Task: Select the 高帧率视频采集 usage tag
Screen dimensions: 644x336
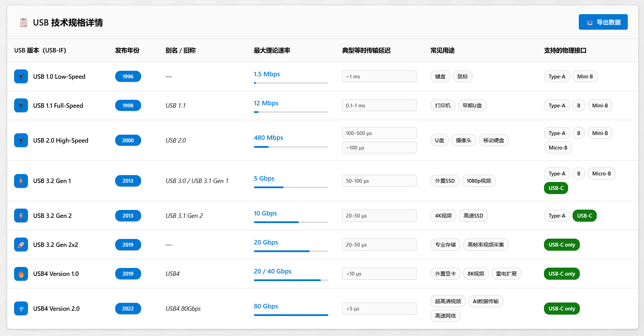Action: (x=486, y=244)
